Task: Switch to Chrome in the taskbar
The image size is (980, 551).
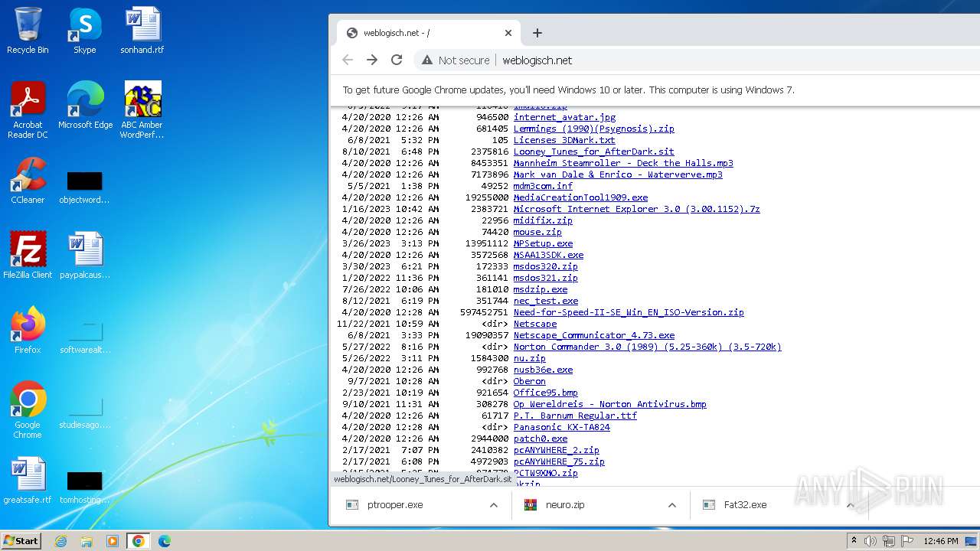Action: (139, 541)
